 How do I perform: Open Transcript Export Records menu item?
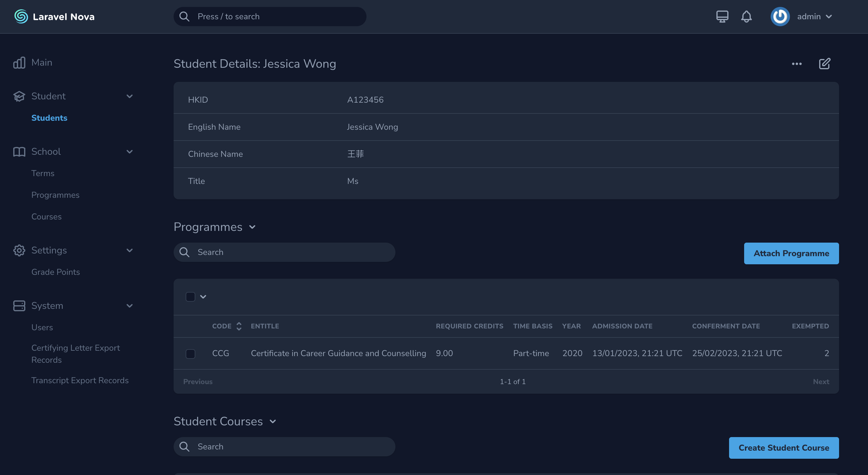[80, 380]
